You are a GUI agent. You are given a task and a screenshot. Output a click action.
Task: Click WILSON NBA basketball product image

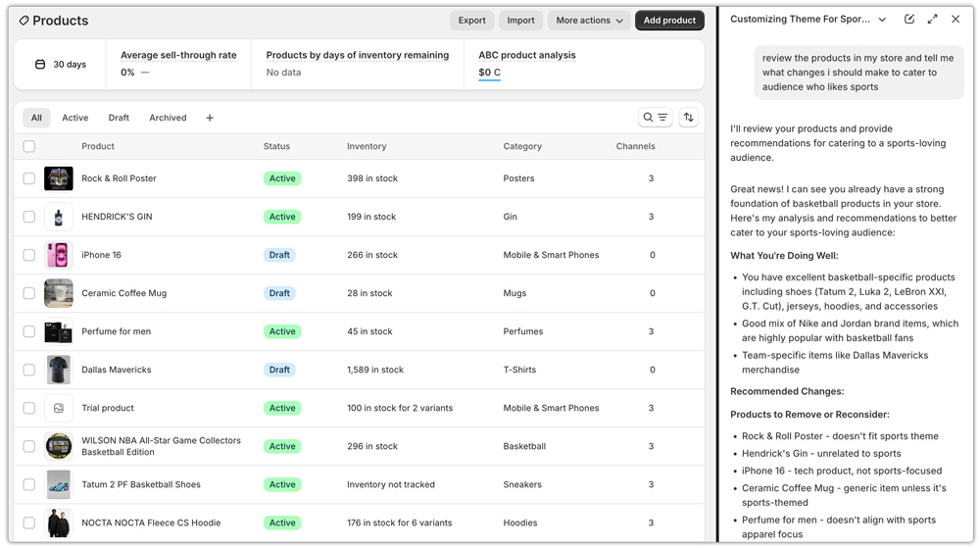(x=59, y=446)
